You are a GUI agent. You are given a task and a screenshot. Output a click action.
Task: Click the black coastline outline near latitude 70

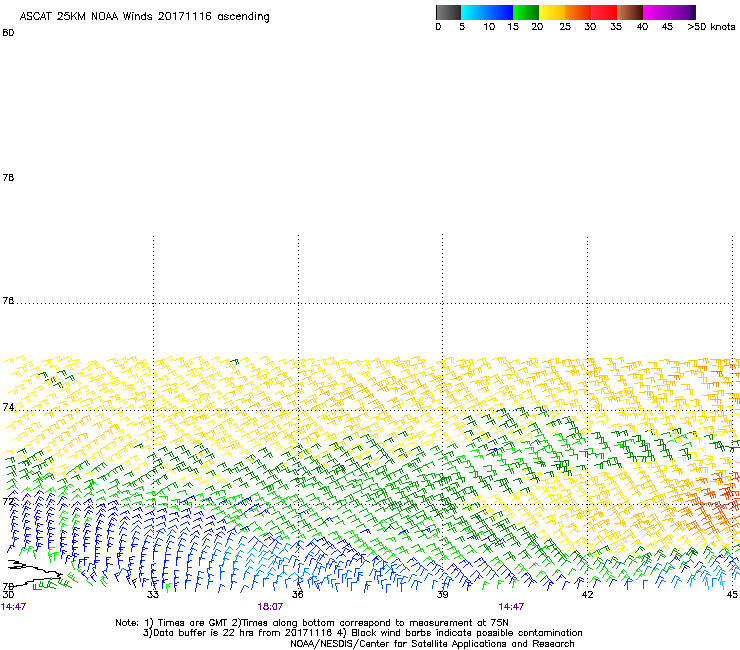[x=33, y=573]
